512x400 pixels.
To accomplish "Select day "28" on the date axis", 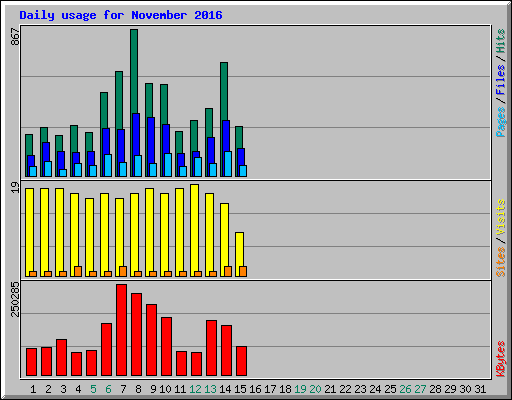I will [435, 389].
